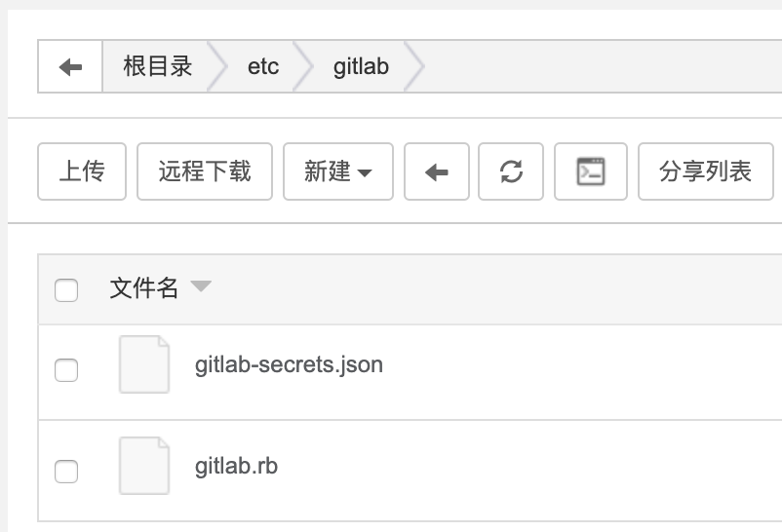Click the gitlab.rb file icon

(x=143, y=466)
